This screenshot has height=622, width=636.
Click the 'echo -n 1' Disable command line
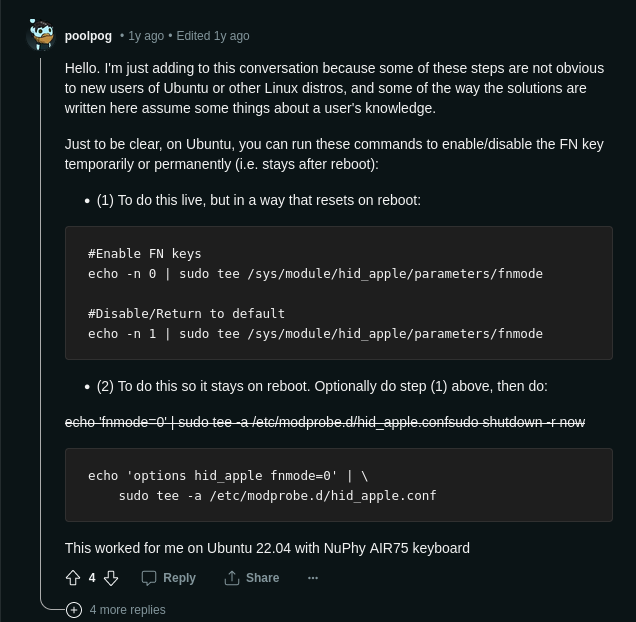[x=315, y=334]
